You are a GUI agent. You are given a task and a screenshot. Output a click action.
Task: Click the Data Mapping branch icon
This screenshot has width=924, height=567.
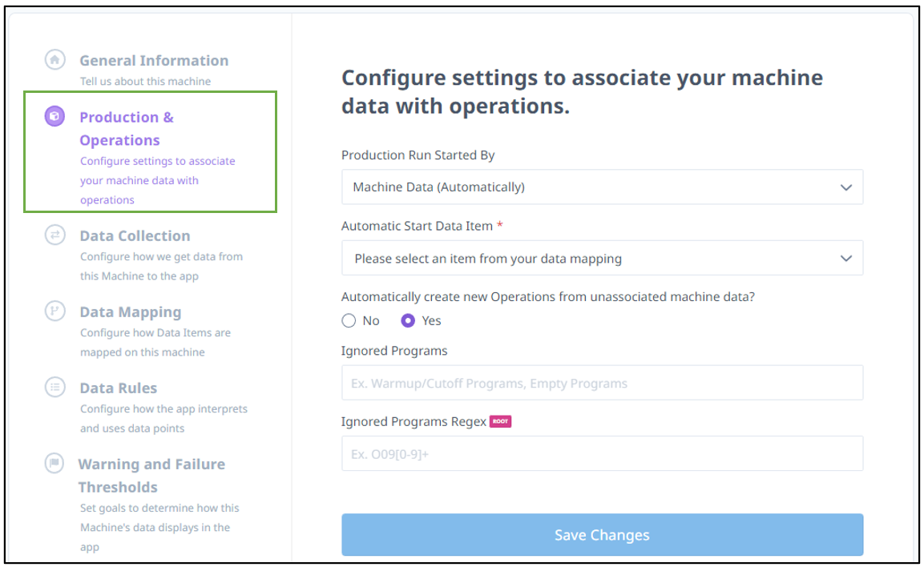[x=54, y=311]
